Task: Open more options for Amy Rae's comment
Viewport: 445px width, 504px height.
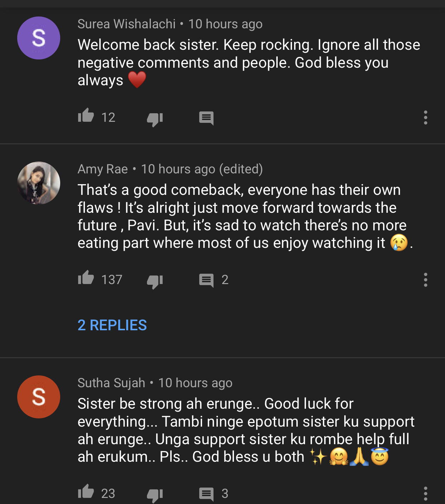Action: tap(425, 280)
